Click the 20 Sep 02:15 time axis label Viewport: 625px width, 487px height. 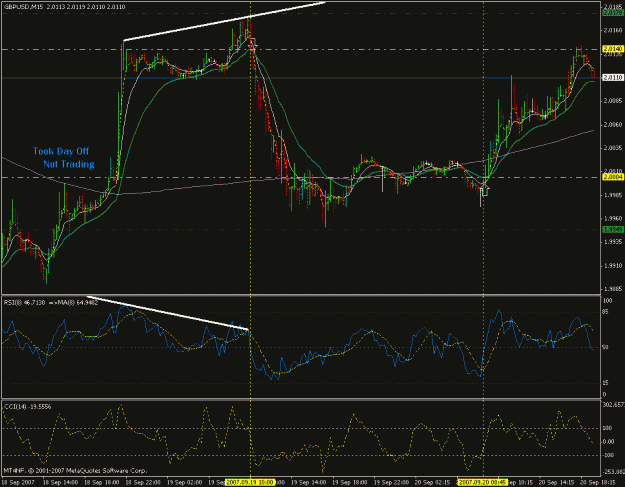pos(433,482)
